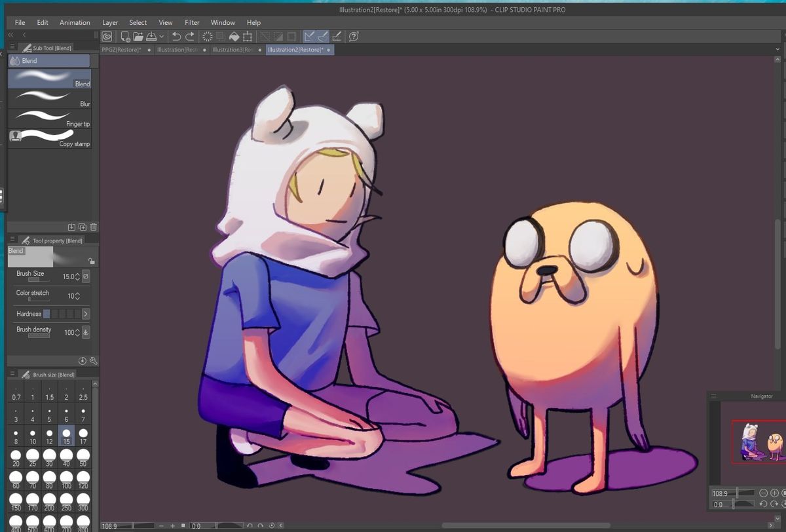
Task: Expand the Hardness options arrow
Action: click(86, 314)
